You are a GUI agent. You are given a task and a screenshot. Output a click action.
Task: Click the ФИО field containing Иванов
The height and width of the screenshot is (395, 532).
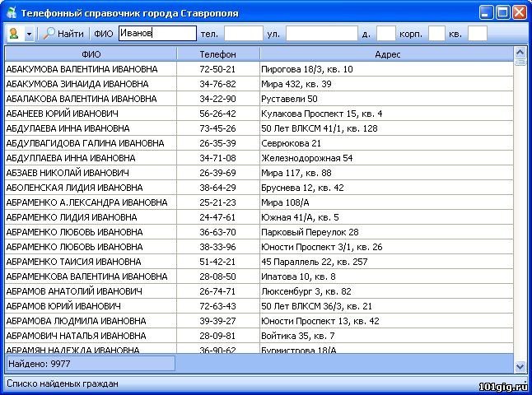[157, 33]
